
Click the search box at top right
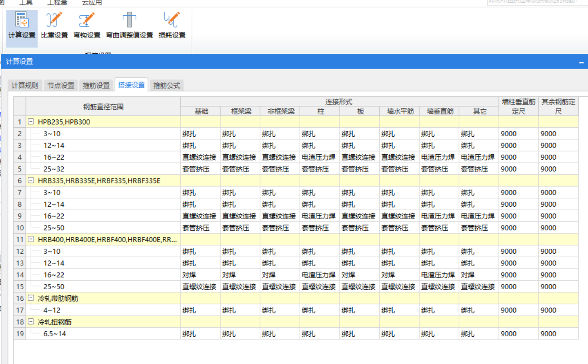click(x=537, y=3)
